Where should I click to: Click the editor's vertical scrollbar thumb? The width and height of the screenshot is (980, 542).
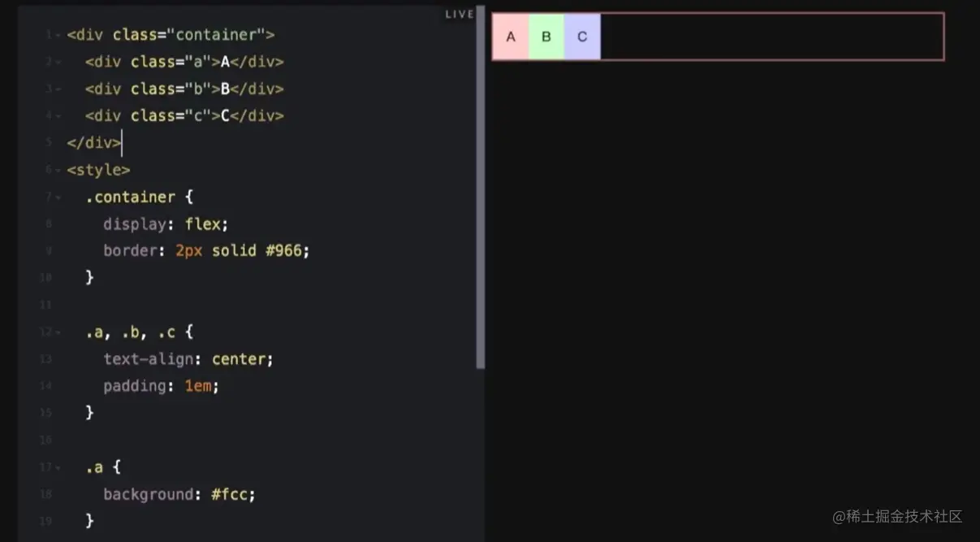pos(481,187)
